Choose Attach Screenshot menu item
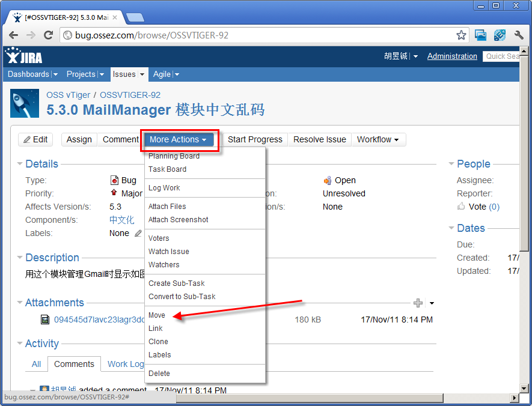The image size is (532, 406). 205,220
